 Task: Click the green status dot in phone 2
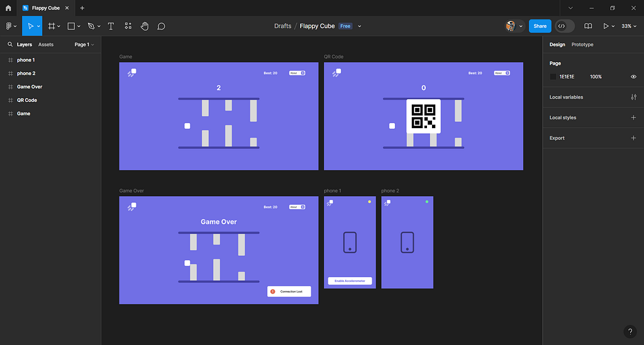[x=427, y=202]
